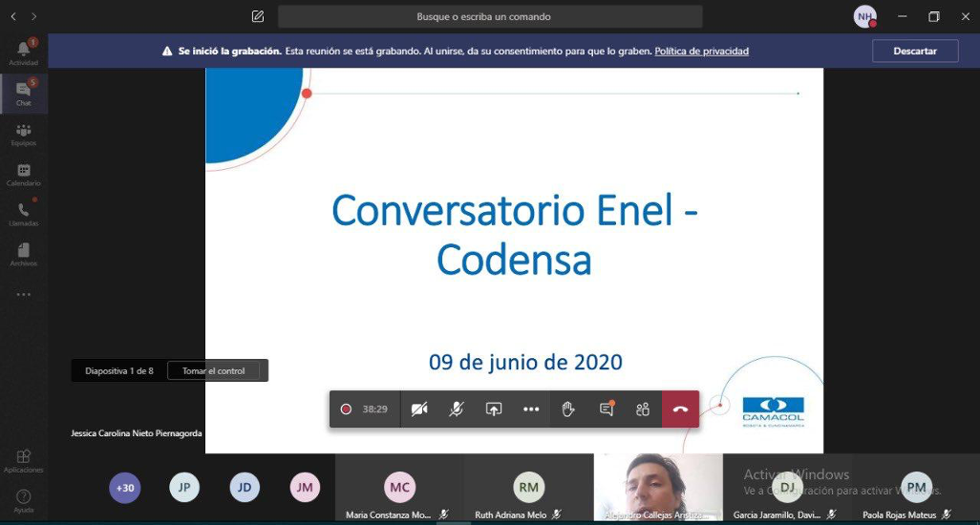Start a new chat with compose icon
Screen dimensions: 980x525
click(258, 17)
